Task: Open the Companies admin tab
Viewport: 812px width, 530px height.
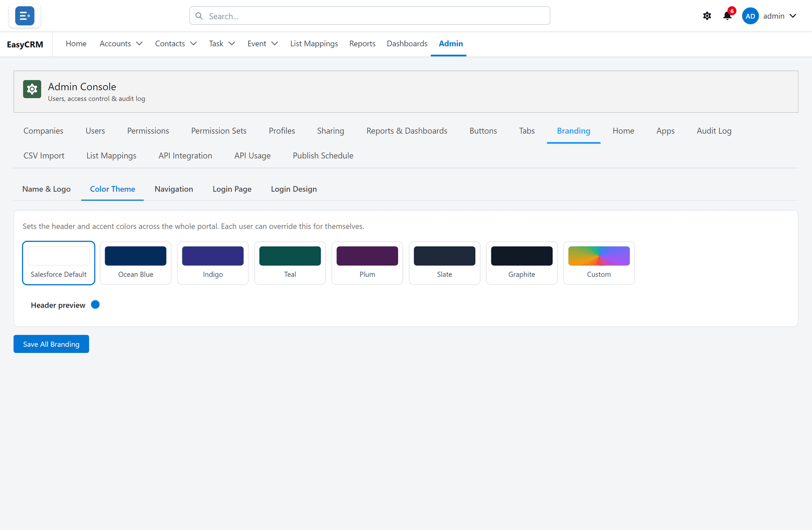Action: click(x=43, y=131)
